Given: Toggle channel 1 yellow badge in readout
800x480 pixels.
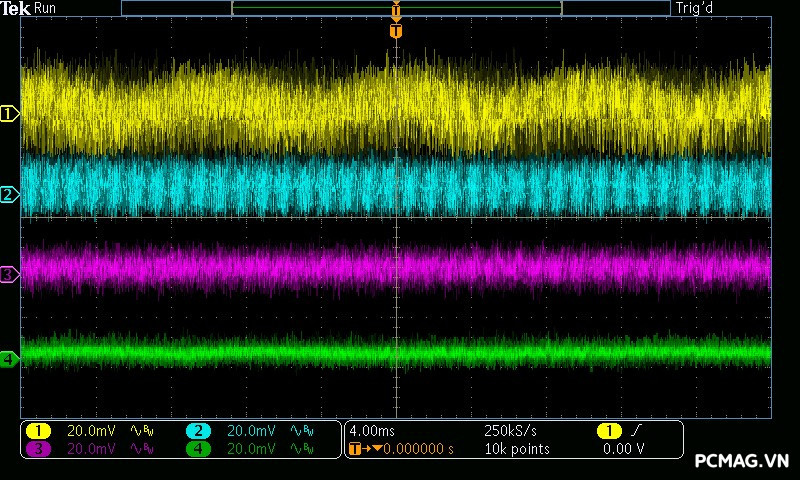Looking at the screenshot, I should [x=38, y=431].
